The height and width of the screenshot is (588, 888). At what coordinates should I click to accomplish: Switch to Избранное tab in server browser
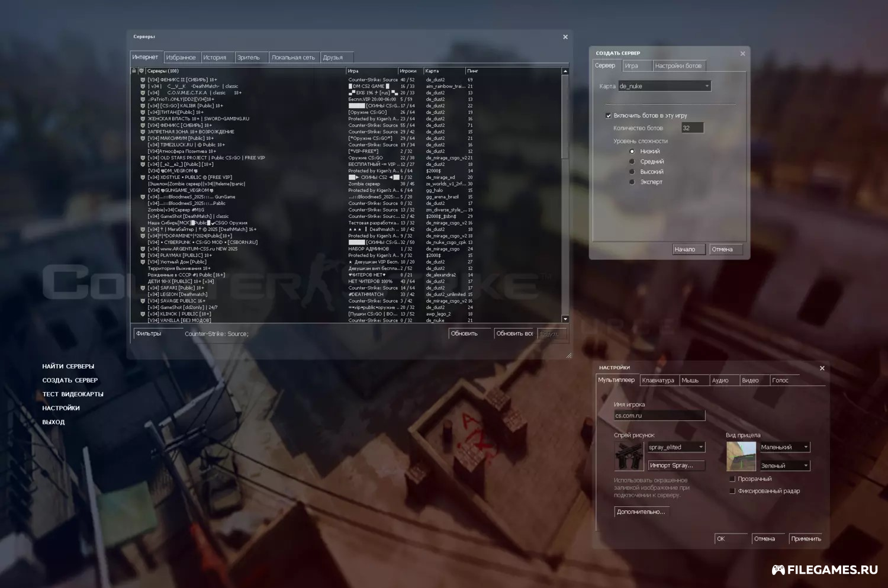tap(181, 57)
